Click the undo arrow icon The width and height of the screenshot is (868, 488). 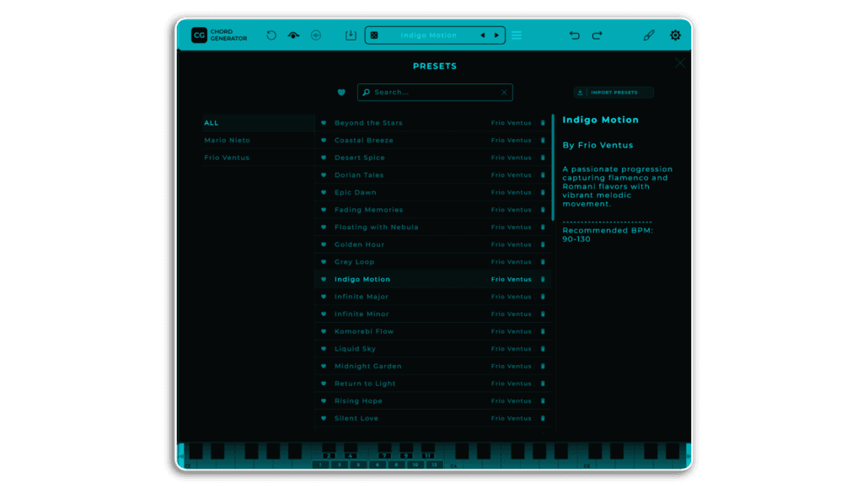576,35
